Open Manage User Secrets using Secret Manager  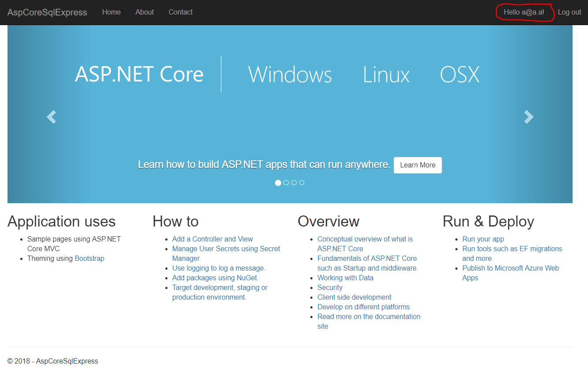226,249
